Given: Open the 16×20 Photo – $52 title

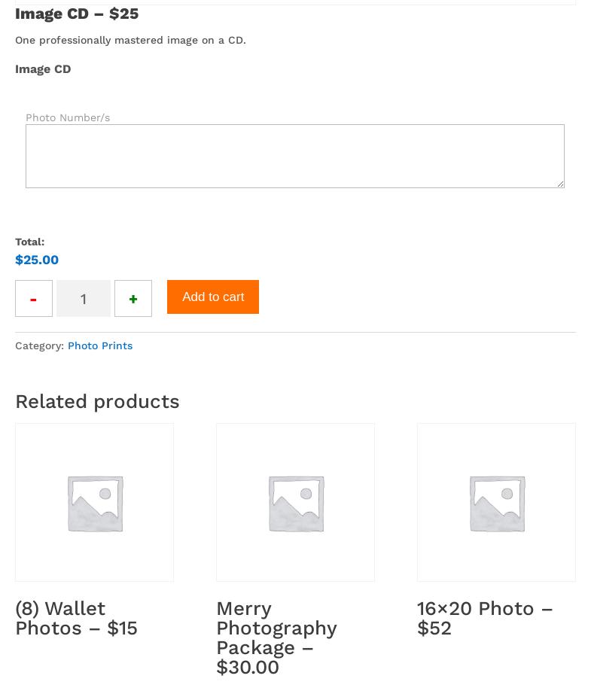Looking at the screenshot, I should pyautogui.click(x=485, y=618).
